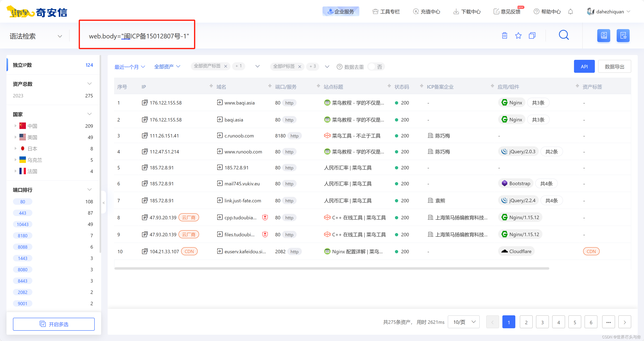Screen dimensions: 644x341
Task: Click the 奇安信 logo
Action: click(37, 12)
